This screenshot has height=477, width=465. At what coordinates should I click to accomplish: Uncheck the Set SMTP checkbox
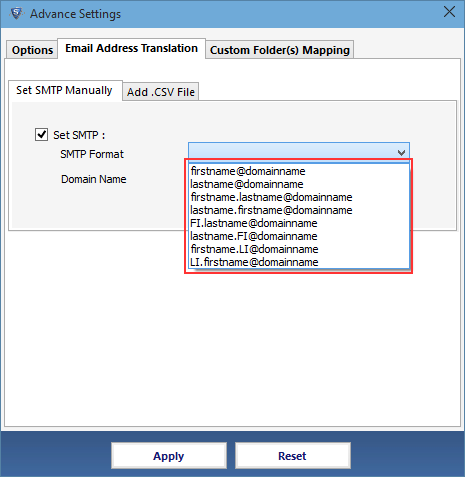pos(41,135)
